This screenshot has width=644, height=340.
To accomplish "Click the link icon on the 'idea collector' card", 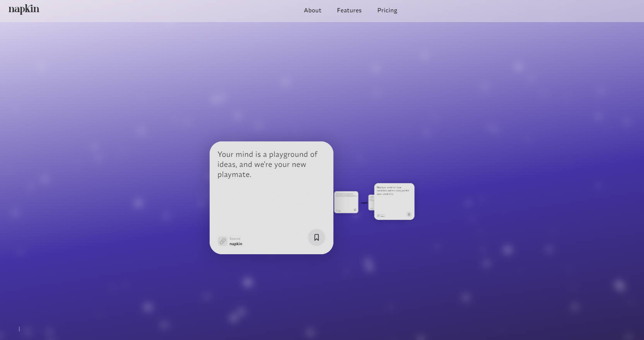I will (x=378, y=215).
